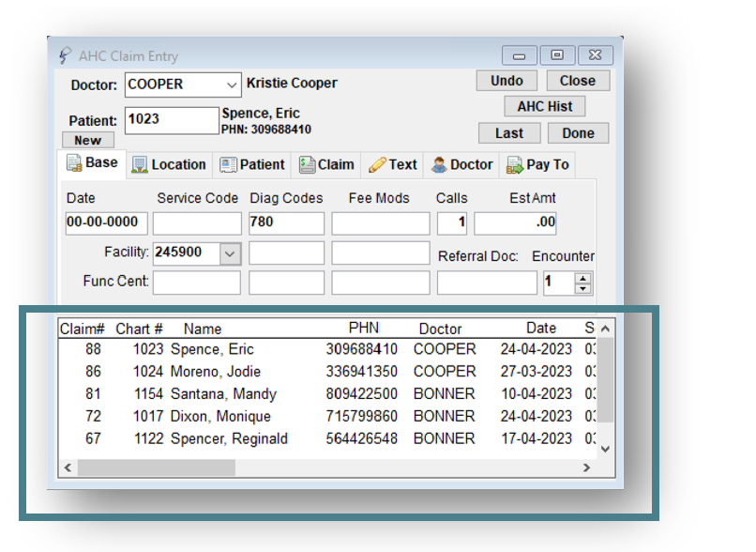
Task: Select claim 86 Moreno, Jodie row
Action: coord(327,371)
